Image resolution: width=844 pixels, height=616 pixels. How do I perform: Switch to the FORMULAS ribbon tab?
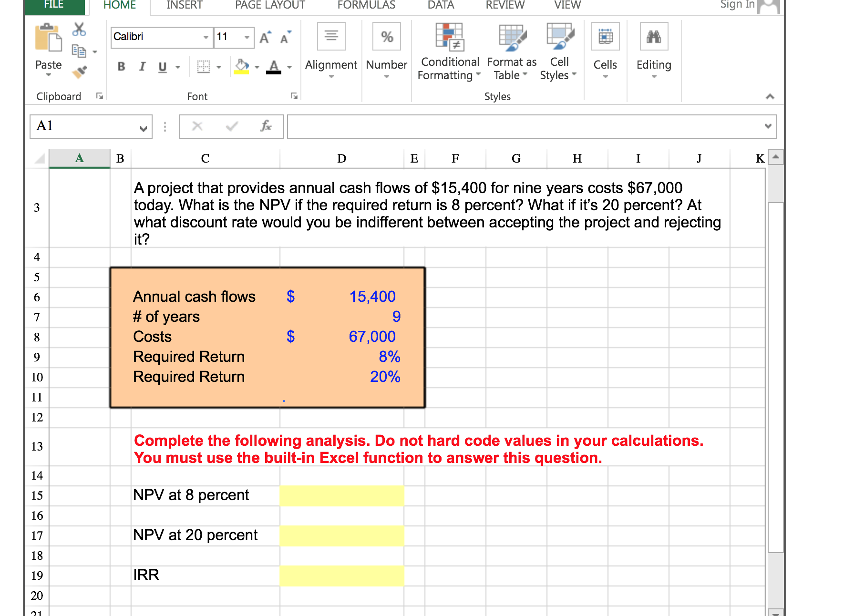pos(366,5)
